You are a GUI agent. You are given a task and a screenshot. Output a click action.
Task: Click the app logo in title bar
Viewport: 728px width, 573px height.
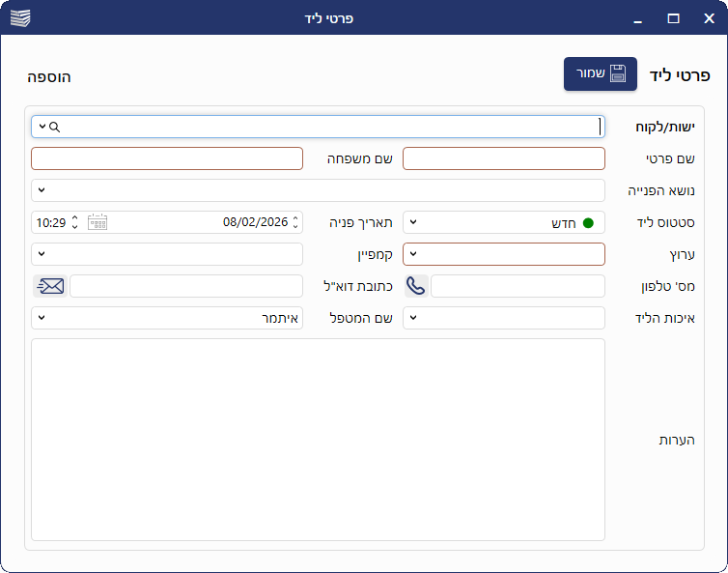[20, 17]
